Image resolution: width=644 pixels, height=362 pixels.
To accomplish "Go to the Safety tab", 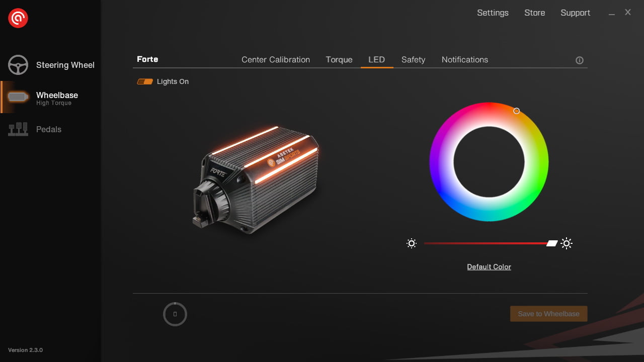I will [x=413, y=60].
